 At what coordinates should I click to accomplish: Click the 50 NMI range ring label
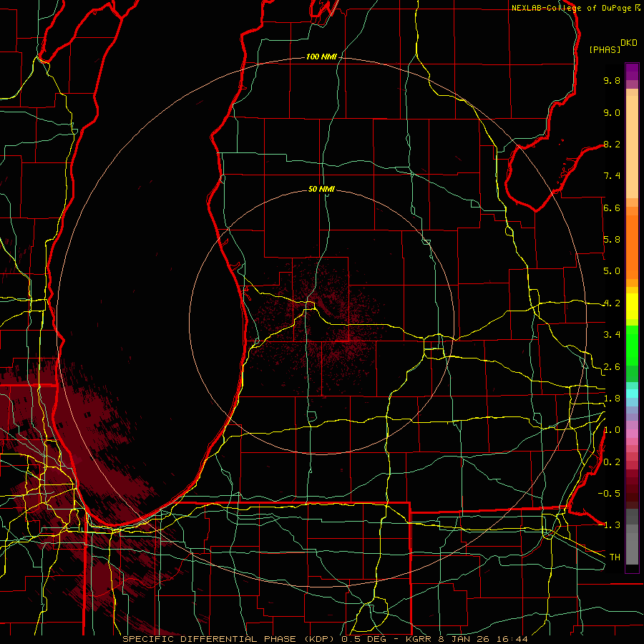(321, 189)
